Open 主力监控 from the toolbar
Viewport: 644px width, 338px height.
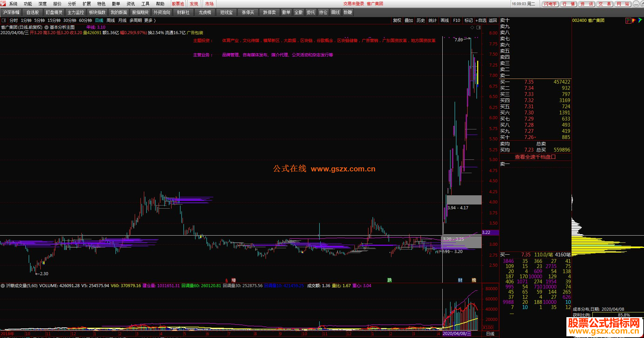point(76,12)
